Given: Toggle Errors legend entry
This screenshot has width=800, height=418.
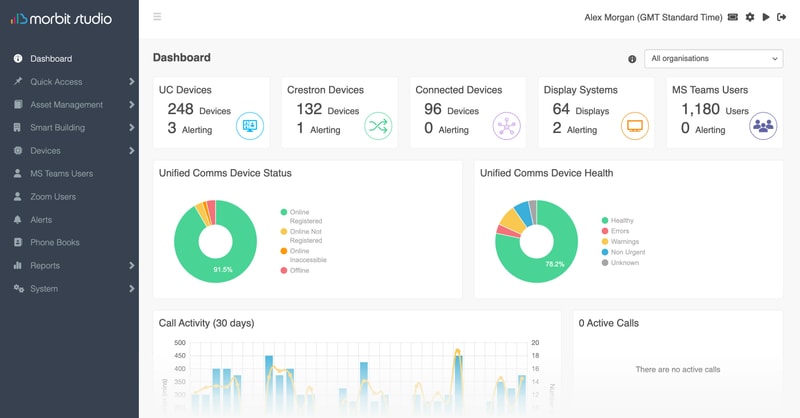Looking at the screenshot, I should (x=615, y=231).
